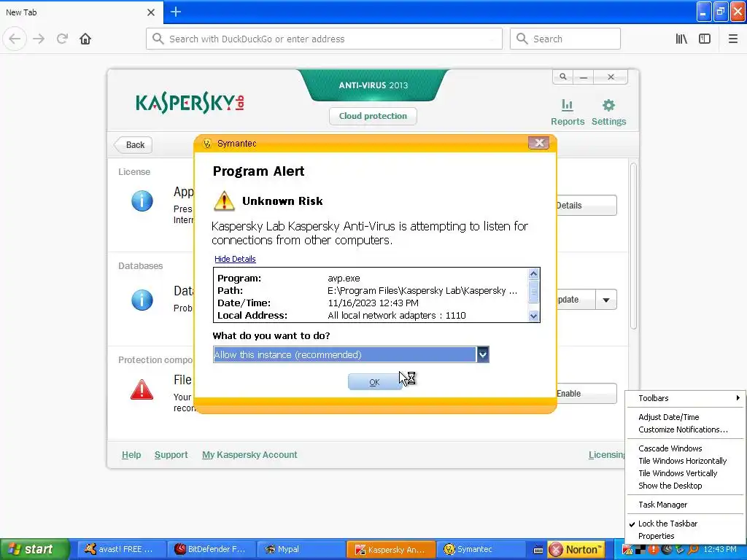This screenshot has width=747, height=560.
Task: Open the Kaspersky Help link
Action: click(131, 455)
